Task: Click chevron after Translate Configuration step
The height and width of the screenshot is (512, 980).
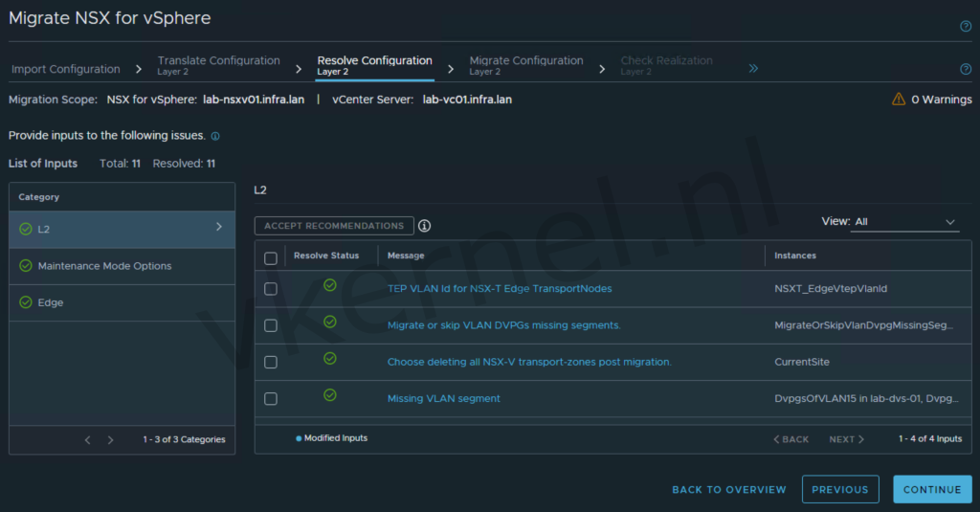Action: coord(299,69)
